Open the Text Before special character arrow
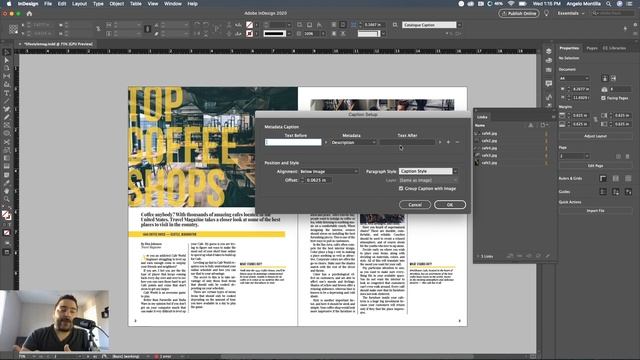The image size is (640, 360). point(326,142)
